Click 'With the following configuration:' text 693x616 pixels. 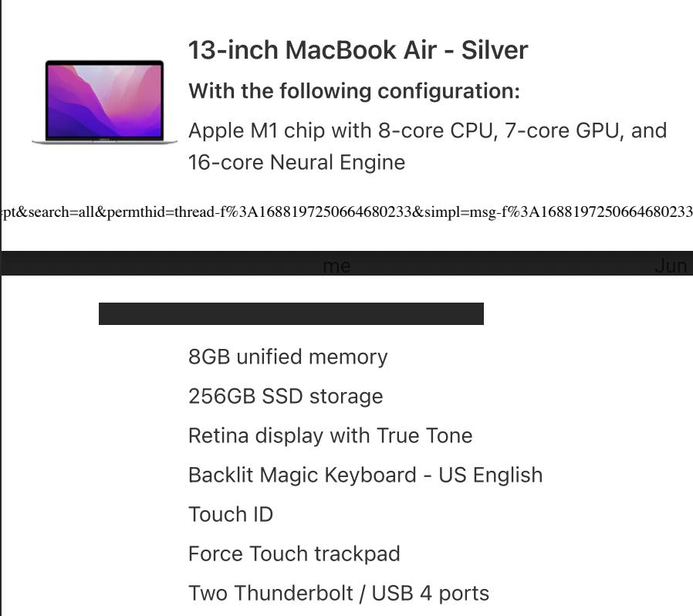click(354, 91)
